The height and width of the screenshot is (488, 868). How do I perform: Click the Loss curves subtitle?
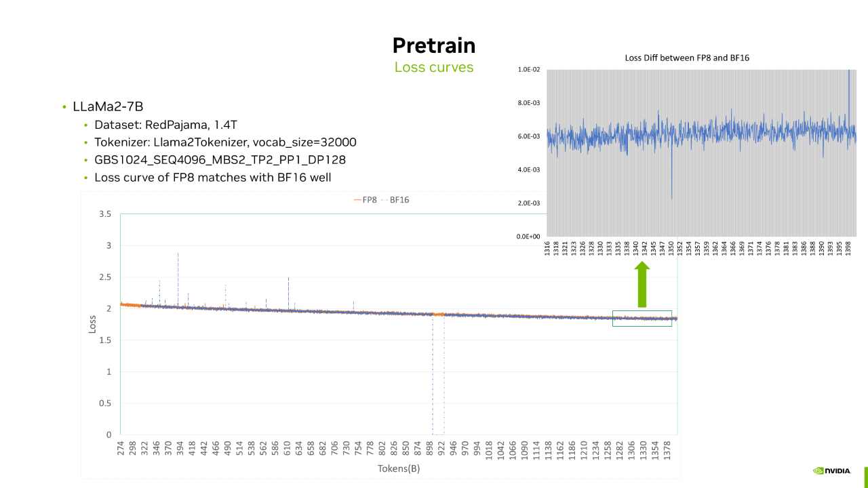pyautogui.click(x=434, y=67)
